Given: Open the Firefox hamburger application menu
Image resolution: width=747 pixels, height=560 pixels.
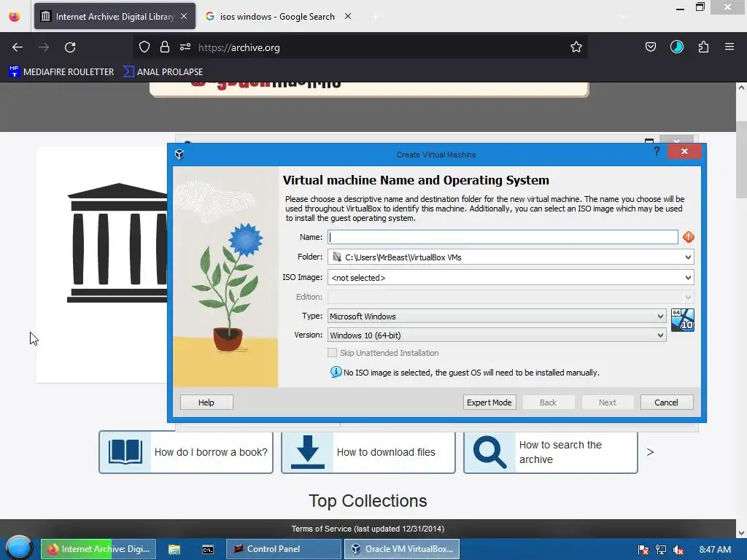Looking at the screenshot, I should (729, 47).
